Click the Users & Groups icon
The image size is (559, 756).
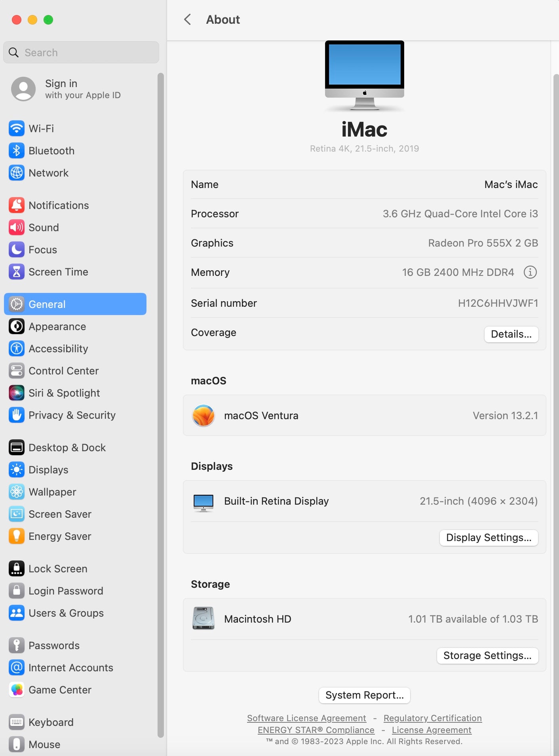pyautogui.click(x=17, y=613)
